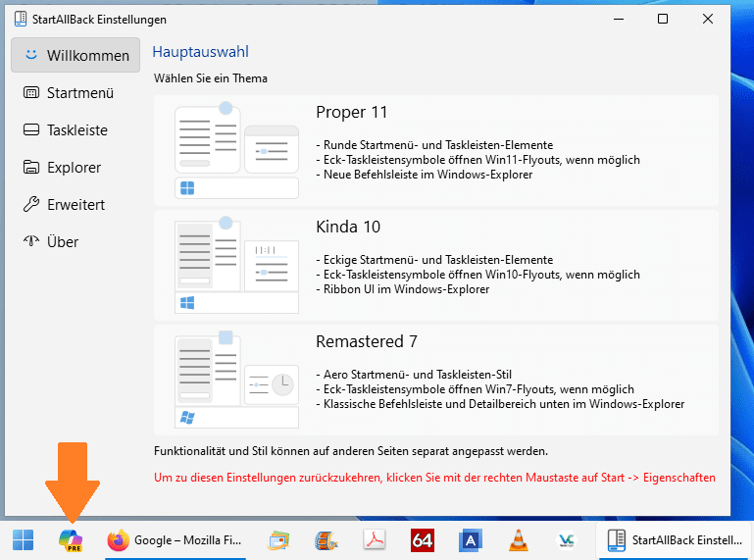Open the VC app icon in taskbar
The width and height of the screenshot is (754, 560).
[566, 540]
